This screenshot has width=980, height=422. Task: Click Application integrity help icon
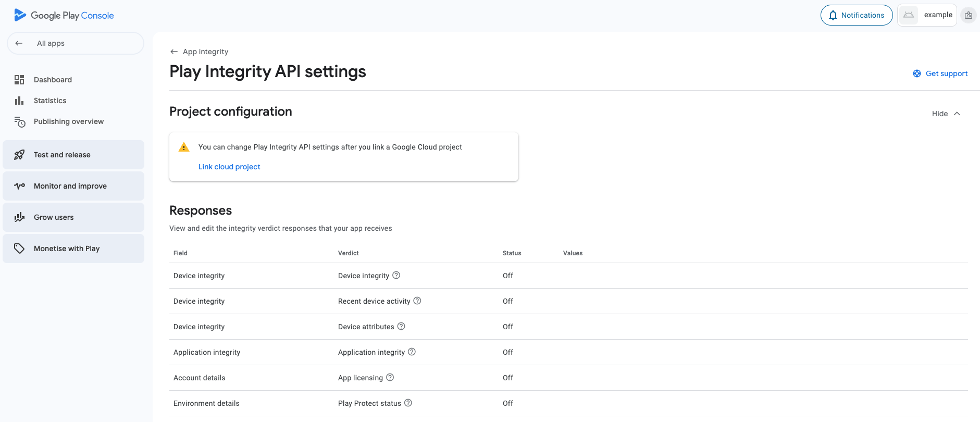pos(412,352)
